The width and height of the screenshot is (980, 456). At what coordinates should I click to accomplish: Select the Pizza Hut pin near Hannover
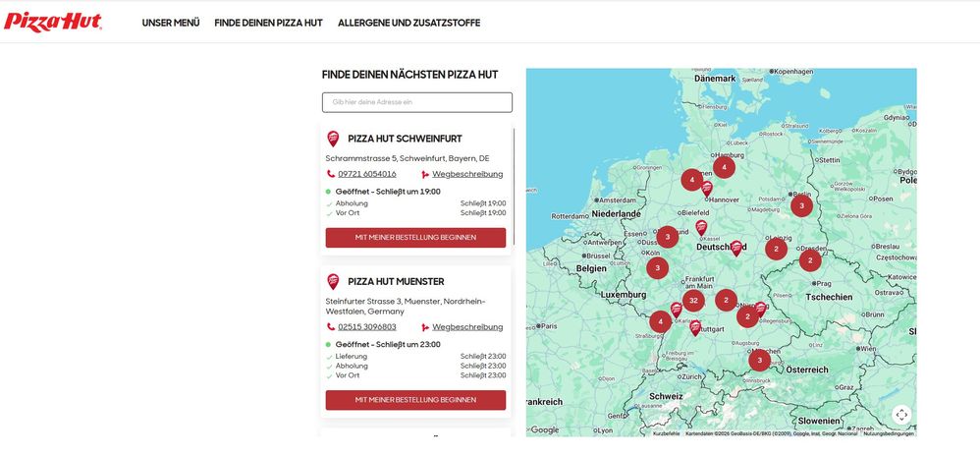click(707, 189)
